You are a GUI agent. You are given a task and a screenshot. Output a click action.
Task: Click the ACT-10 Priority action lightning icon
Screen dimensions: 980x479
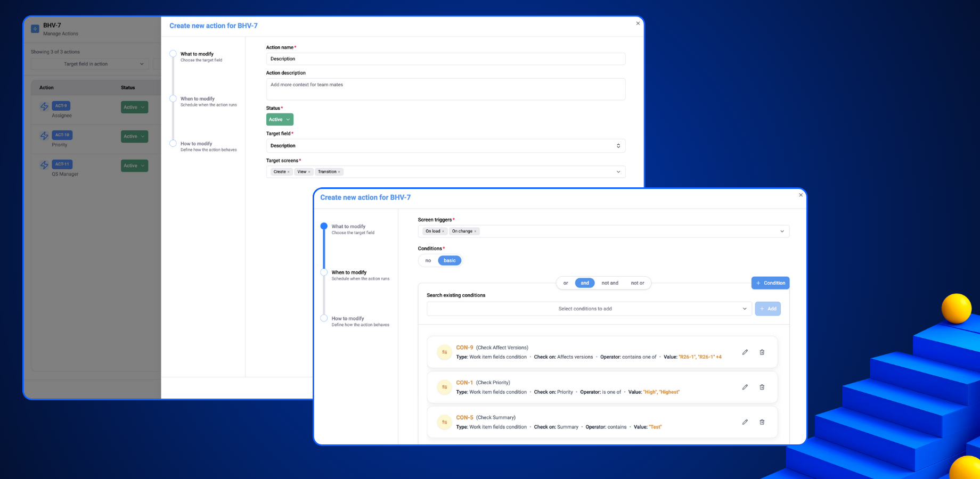click(45, 137)
